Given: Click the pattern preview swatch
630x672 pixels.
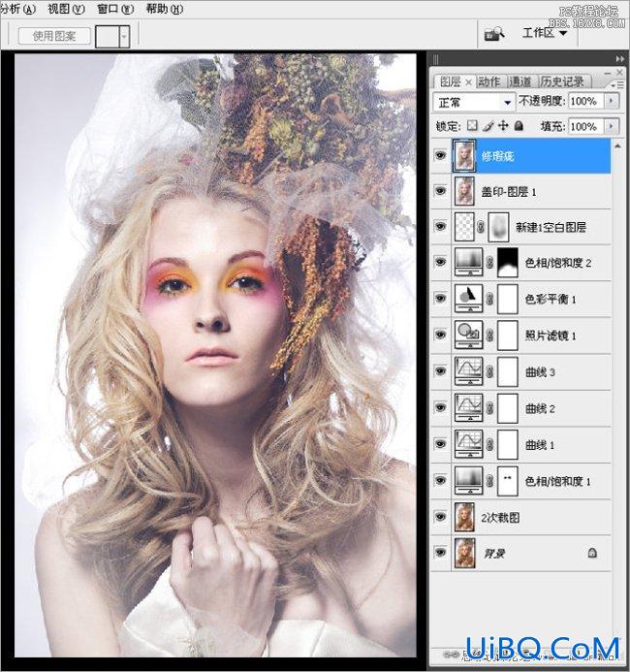Looking at the screenshot, I should [x=107, y=36].
